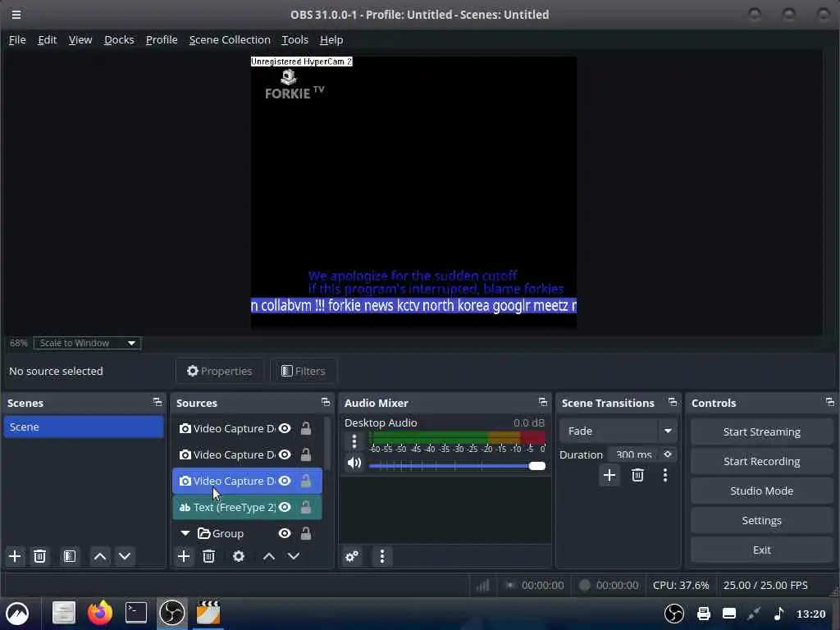Open the File menu
This screenshot has height=630, width=840.
coord(17,39)
